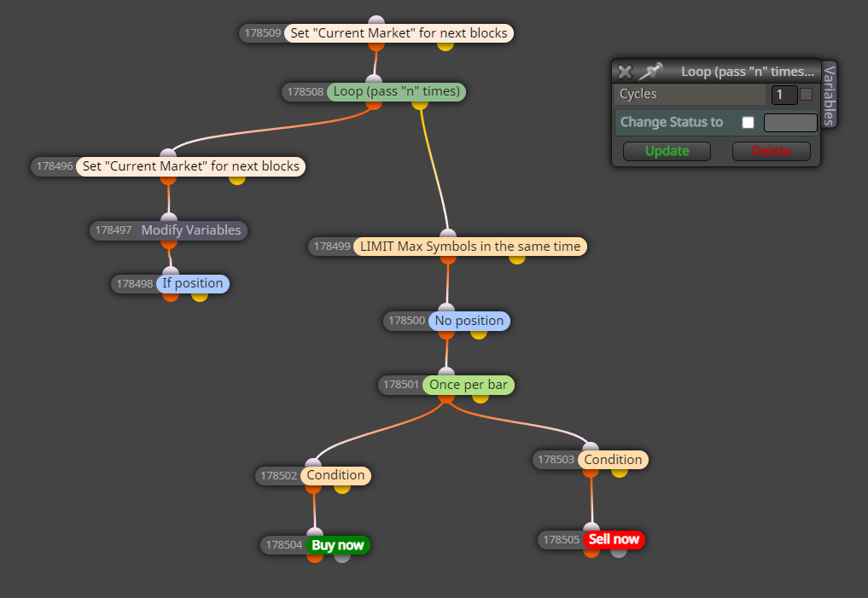The image size is (868, 598).
Task: Click yellow connector of LIMIT Max Symbols block
Action: coord(517,258)
